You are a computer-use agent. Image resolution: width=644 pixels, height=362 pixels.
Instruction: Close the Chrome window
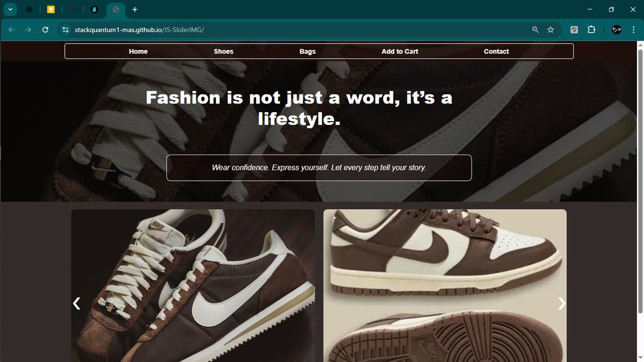(x=633, y=9)
